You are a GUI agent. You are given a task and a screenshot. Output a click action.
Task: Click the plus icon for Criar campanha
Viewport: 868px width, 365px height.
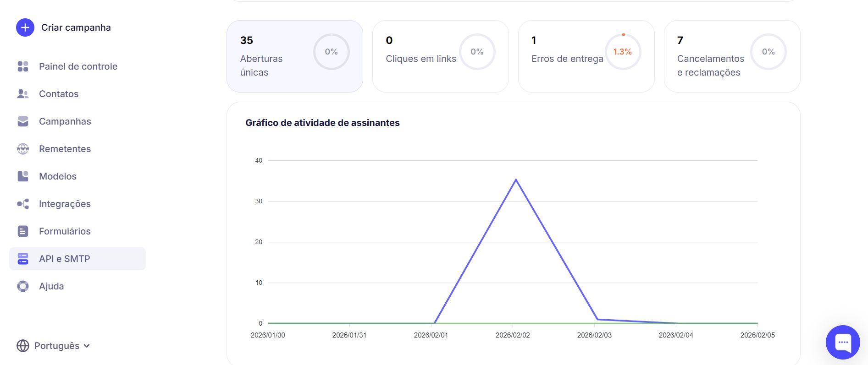pos(25,27)
